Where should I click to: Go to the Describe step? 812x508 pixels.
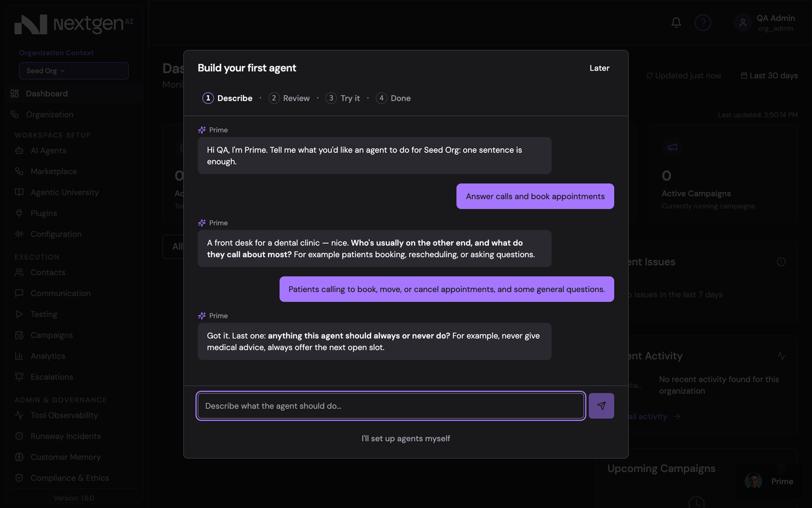[227, 98]
